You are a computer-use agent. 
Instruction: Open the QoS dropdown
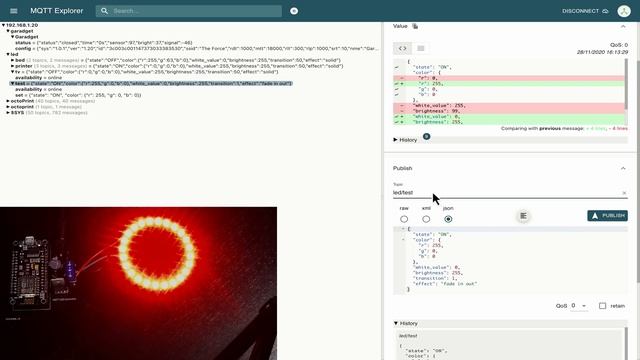pyautogui.click(x=579, y=306)
